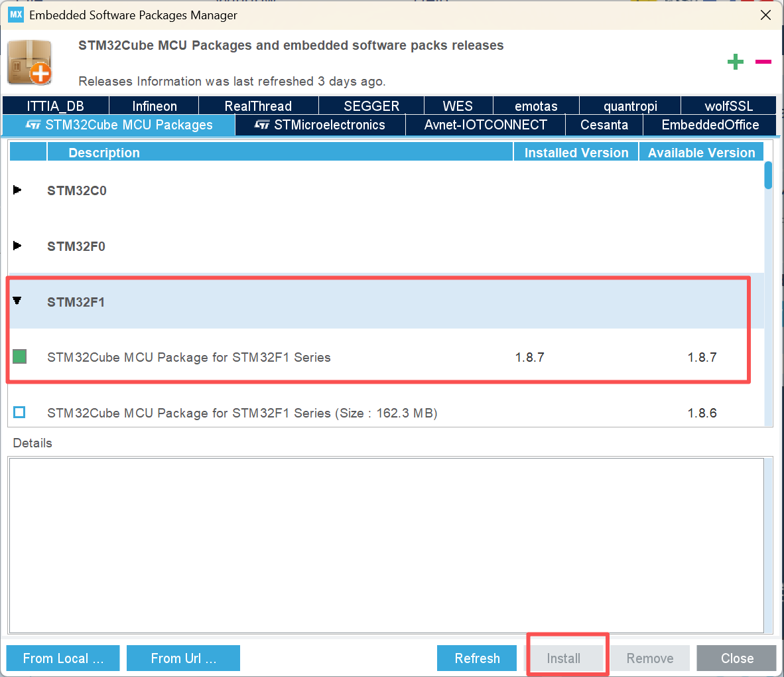Image resolution: width=784 pixels, height=677 pixels.
Task: Expand the STM32C0 tree node
Action: [x=17, y=190]
